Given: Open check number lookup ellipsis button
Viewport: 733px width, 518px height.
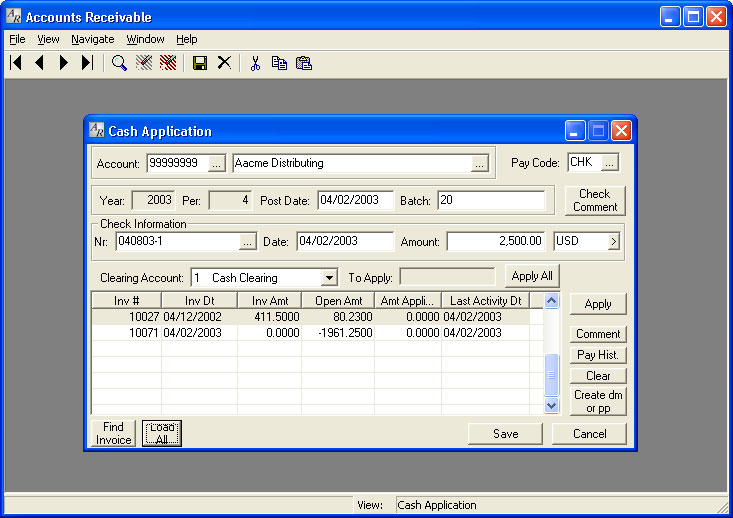Looking at the screenshot, I should coord(248,242).
